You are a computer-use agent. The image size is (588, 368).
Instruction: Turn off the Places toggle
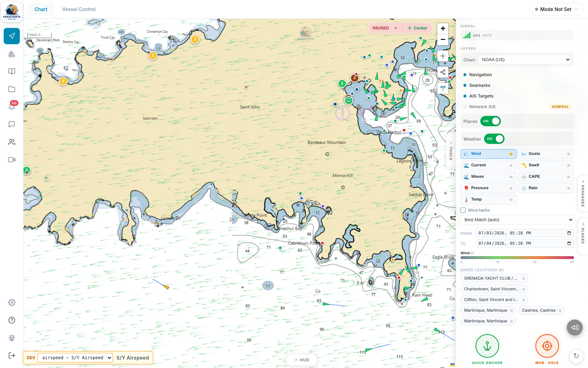point(490,121)
